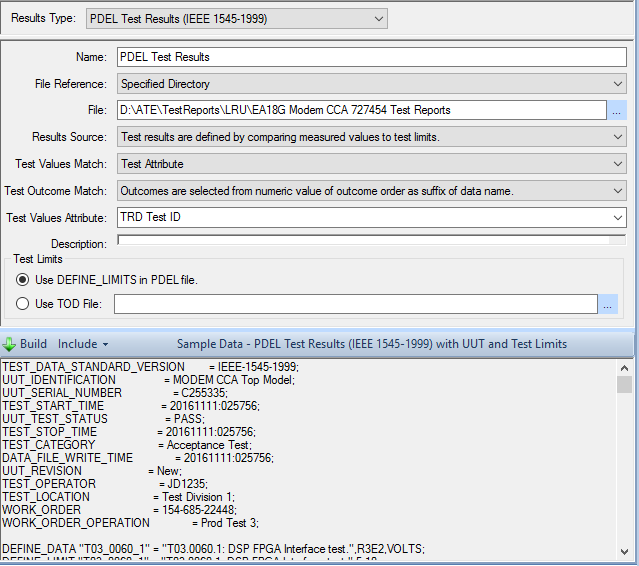Click the UUT_IDENTIFICATION MODEM CCA line

148,380
